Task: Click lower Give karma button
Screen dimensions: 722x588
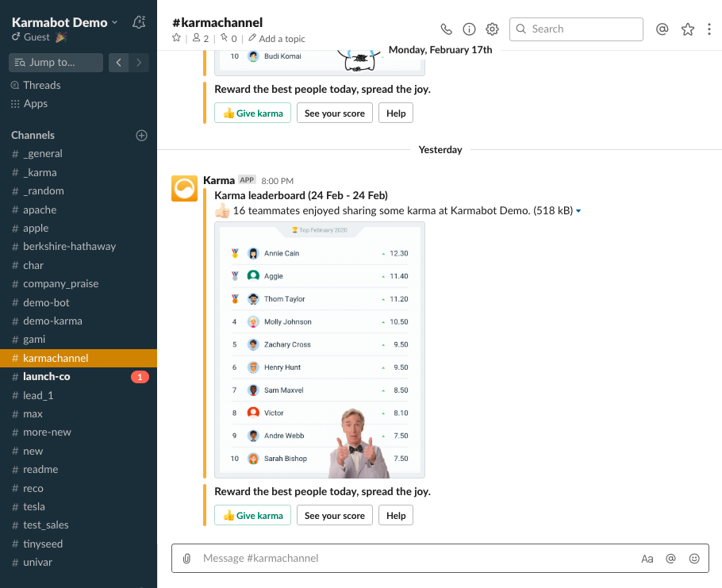Action: tap(253, 516)
